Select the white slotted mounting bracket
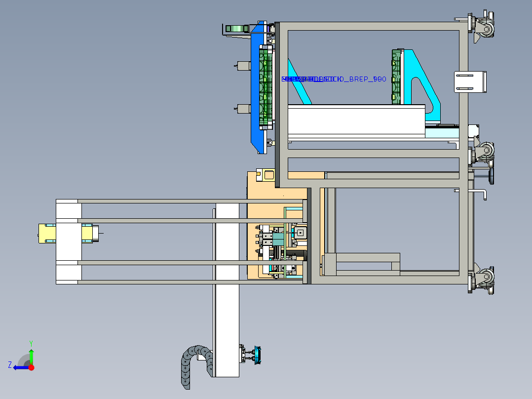Image resolution: width=532 pixels, height=399 pixels. (470, 82)
